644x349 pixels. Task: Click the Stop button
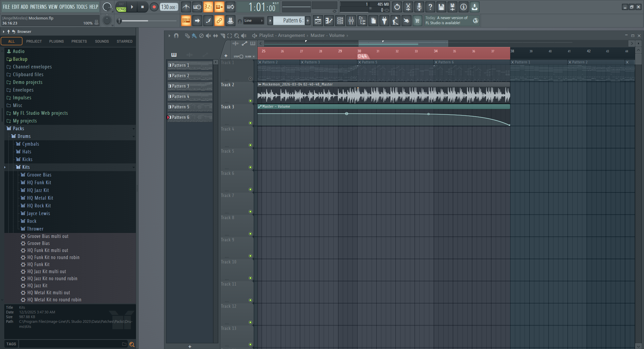click(143, 7)
